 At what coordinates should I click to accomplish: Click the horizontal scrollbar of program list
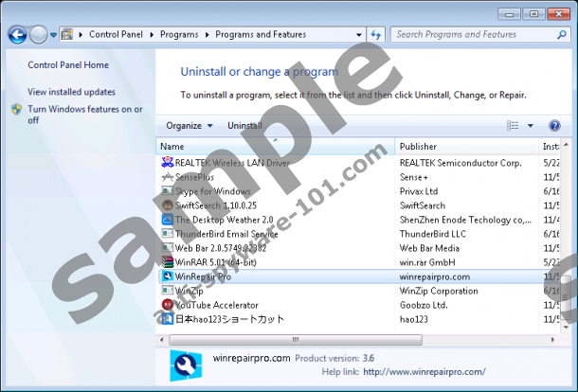click(284, 338)
